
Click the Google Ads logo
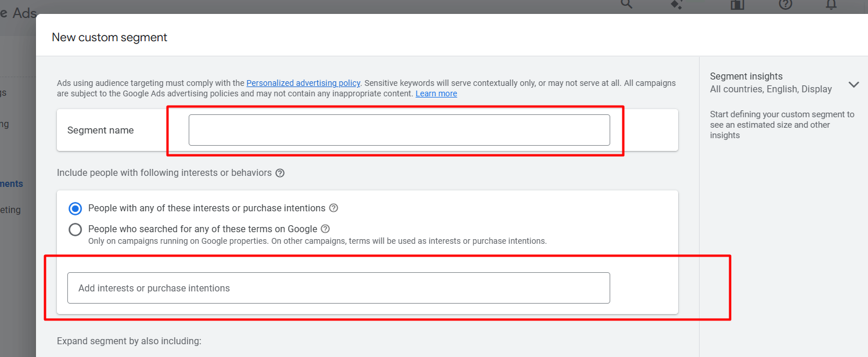click(x=19, y=12)
